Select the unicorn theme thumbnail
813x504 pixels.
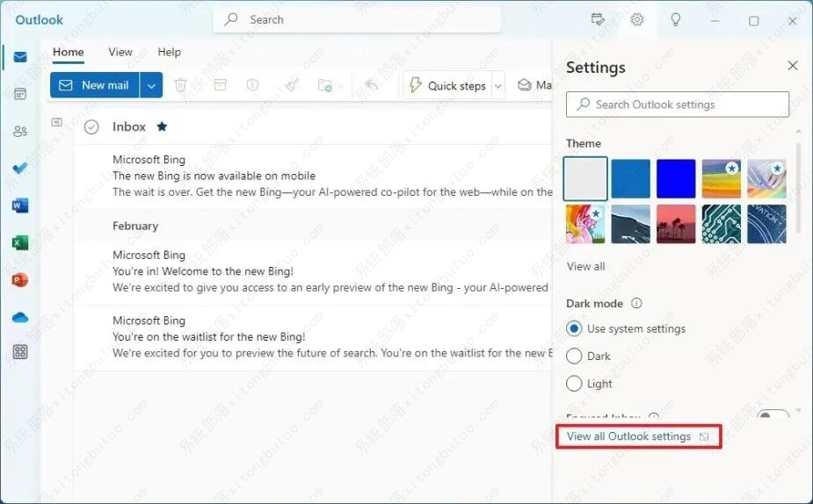[x=585, y=224]
